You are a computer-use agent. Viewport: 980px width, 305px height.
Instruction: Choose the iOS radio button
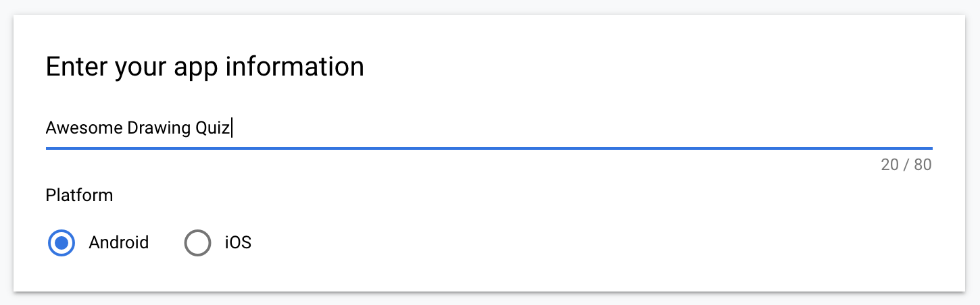[x=197, y=243]
